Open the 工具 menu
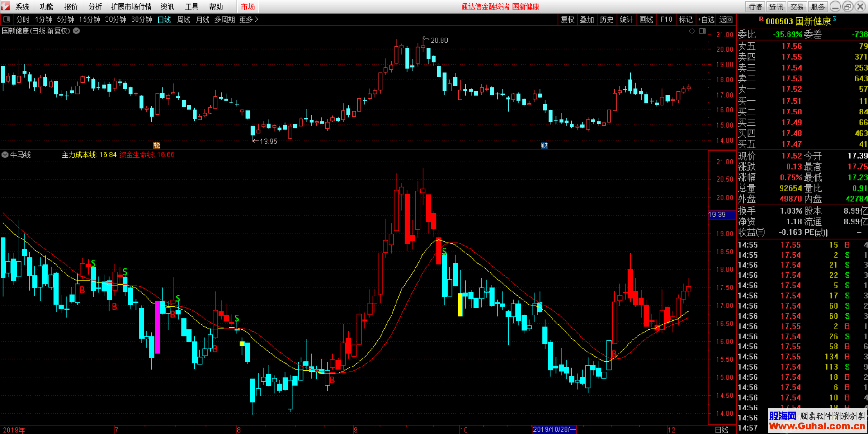 click(x=192, y=6)
